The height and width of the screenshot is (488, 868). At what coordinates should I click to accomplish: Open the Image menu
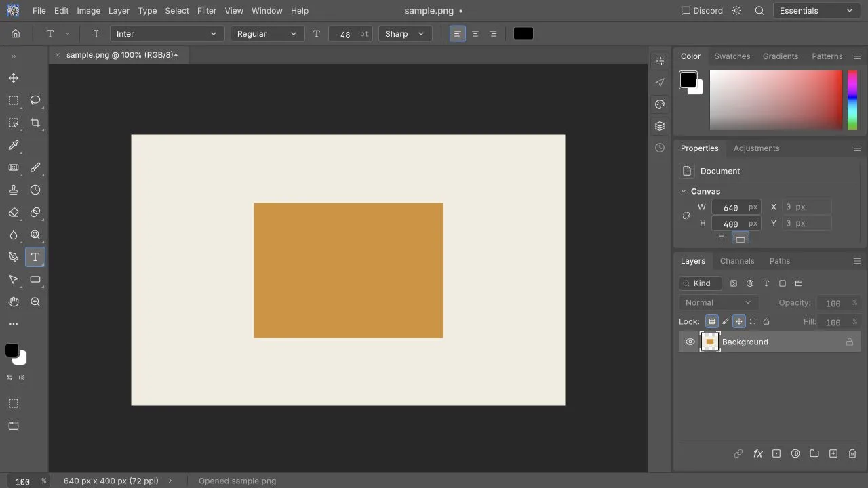coord(89,11)
